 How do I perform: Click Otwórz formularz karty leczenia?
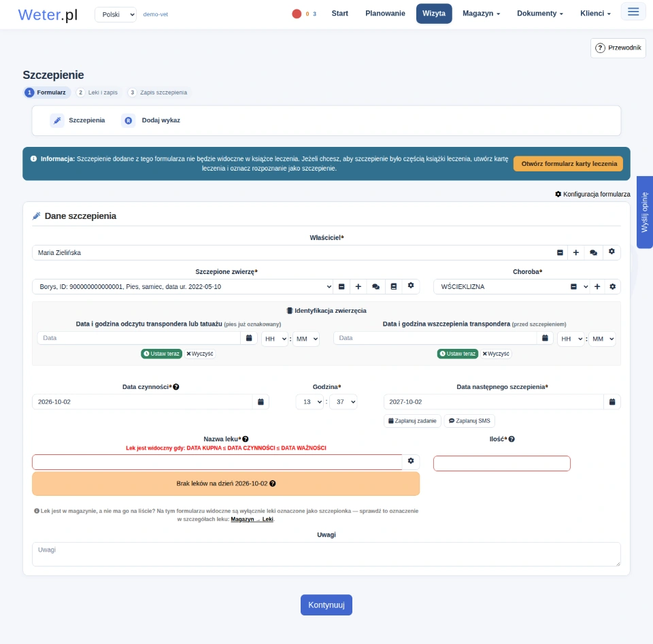[569, 164]
